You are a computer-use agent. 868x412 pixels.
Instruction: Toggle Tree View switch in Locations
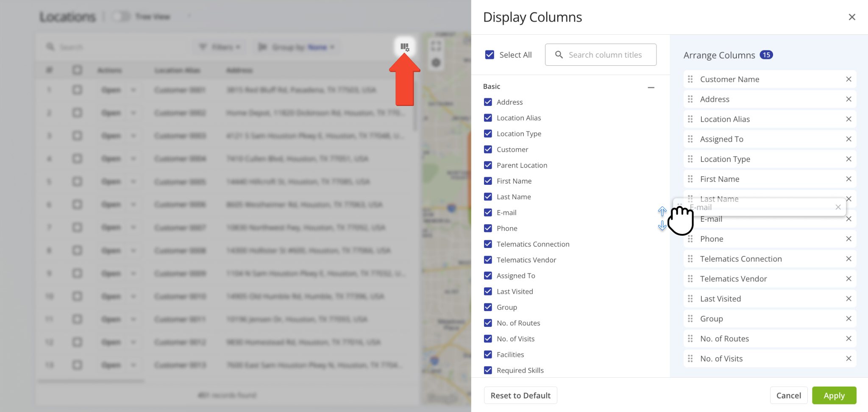point(121,17)
